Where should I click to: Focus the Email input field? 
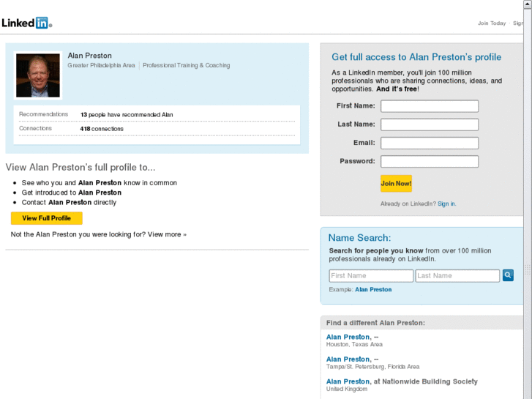click(430, 143)
